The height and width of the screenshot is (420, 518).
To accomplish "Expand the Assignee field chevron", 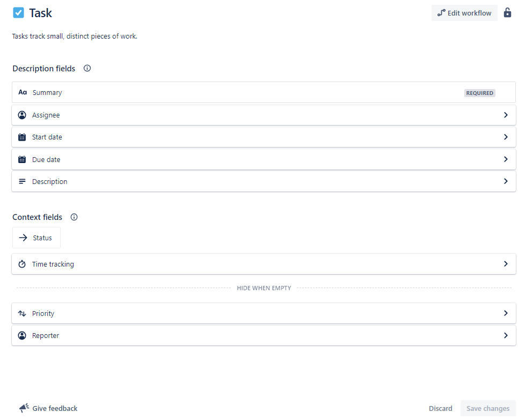I will click(x=506, y=115).
